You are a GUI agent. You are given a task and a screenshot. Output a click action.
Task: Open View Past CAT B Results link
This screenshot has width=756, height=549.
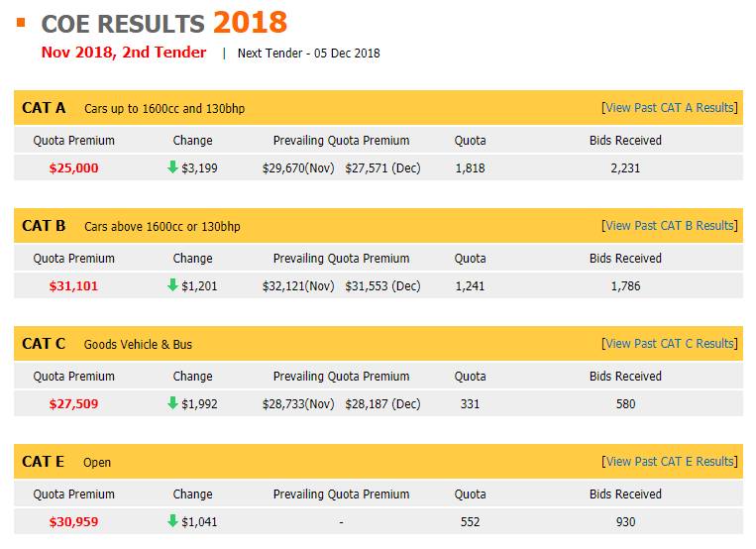point(670,226)
